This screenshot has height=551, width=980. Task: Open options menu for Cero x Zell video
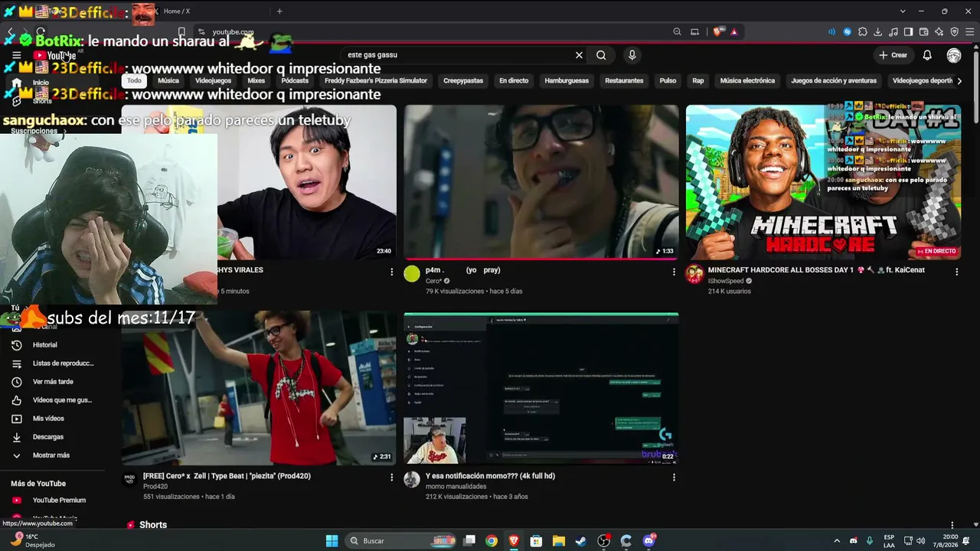(x=391, y=478)
